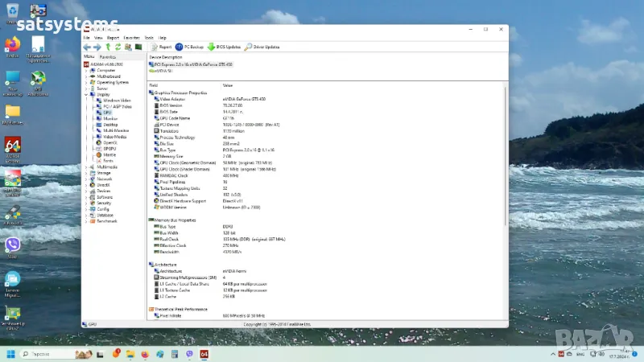Click the Back navigation arrow in toolbar
644x362 pixels.
point(87,47)
